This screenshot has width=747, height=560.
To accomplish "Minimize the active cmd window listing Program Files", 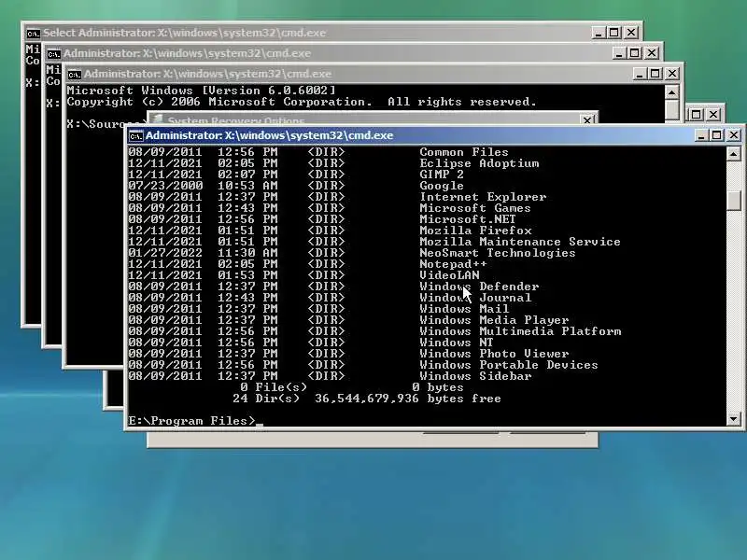I will (x=700, y=135).
